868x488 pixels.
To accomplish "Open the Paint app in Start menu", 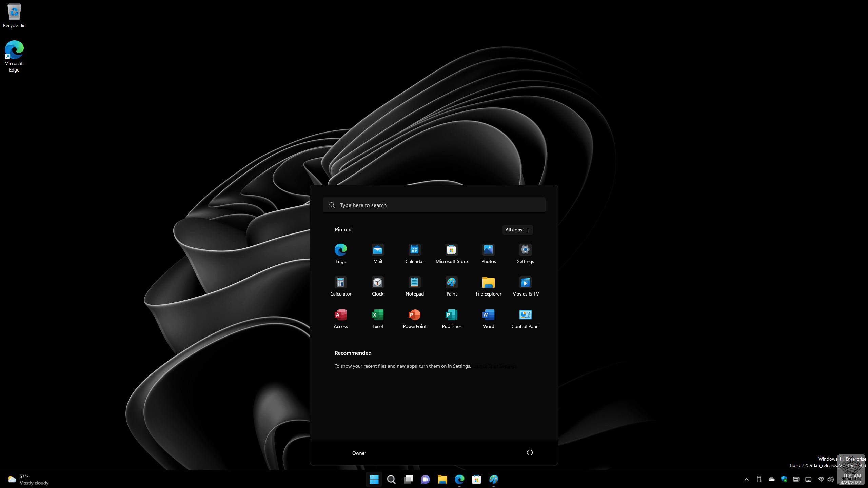I will point(451,286).
